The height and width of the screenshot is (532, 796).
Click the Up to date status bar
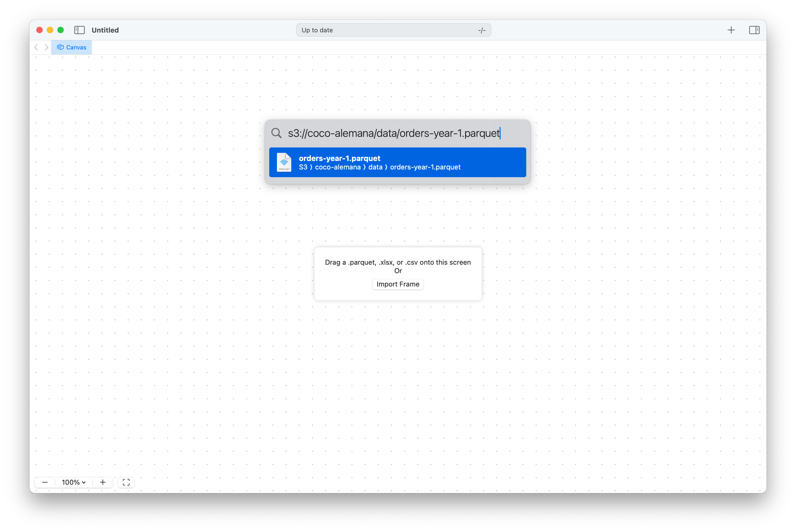tap(393, 30)
